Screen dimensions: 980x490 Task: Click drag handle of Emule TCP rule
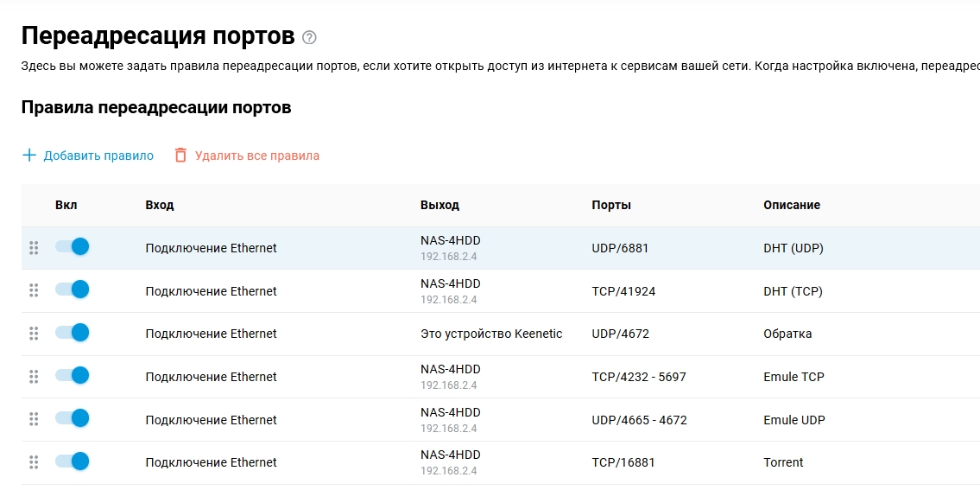34,377
